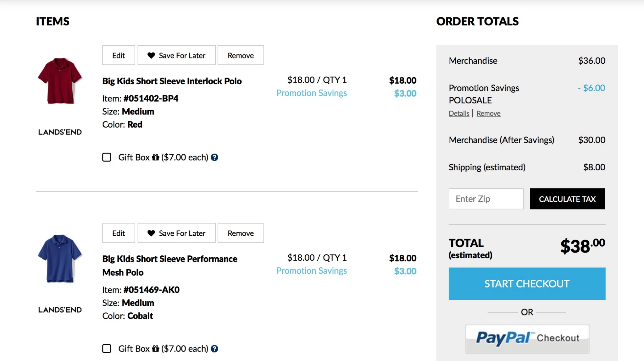Click the Lands' End logo under the cobalt polo

60,310
